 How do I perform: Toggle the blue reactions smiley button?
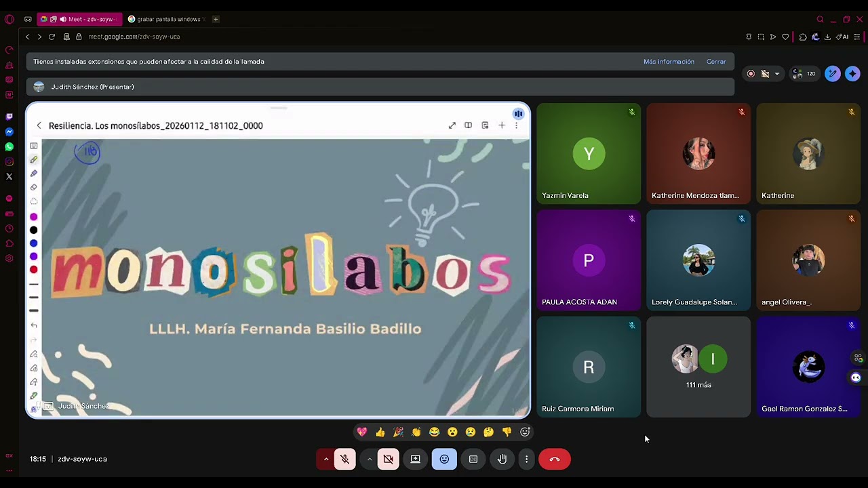(x=444, y=459)
